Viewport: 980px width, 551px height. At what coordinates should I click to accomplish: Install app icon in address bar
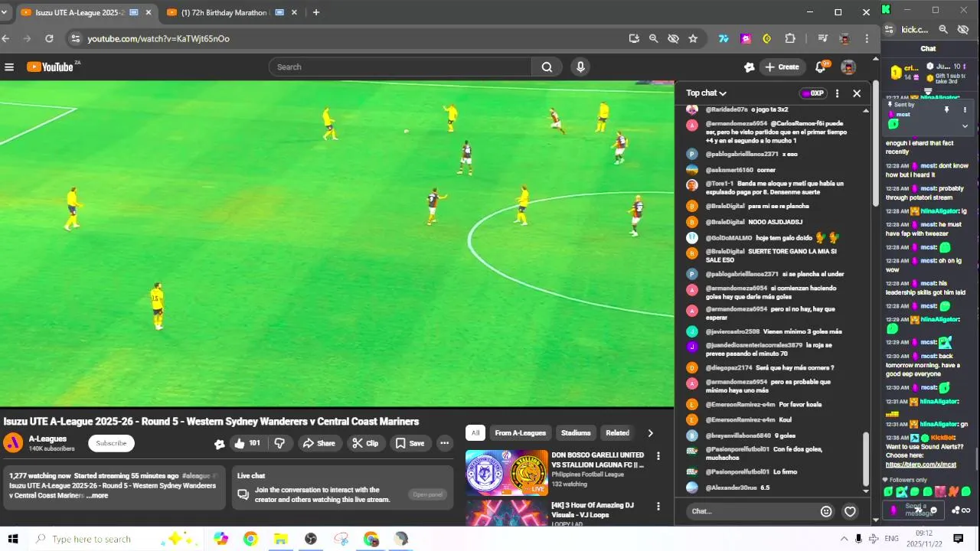point(634,38)
